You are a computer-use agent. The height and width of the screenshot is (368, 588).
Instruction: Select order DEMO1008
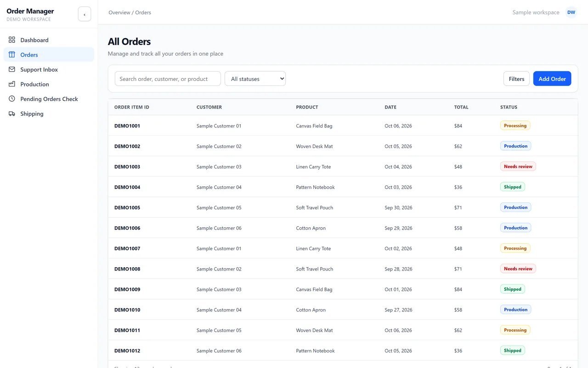pos(127,269)
